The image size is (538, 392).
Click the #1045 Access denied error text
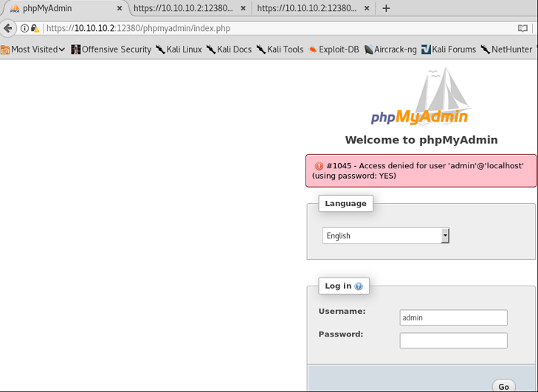coord(418,171)
